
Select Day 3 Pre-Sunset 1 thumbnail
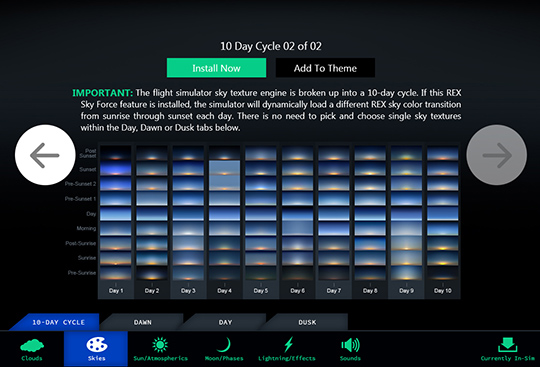188,198
